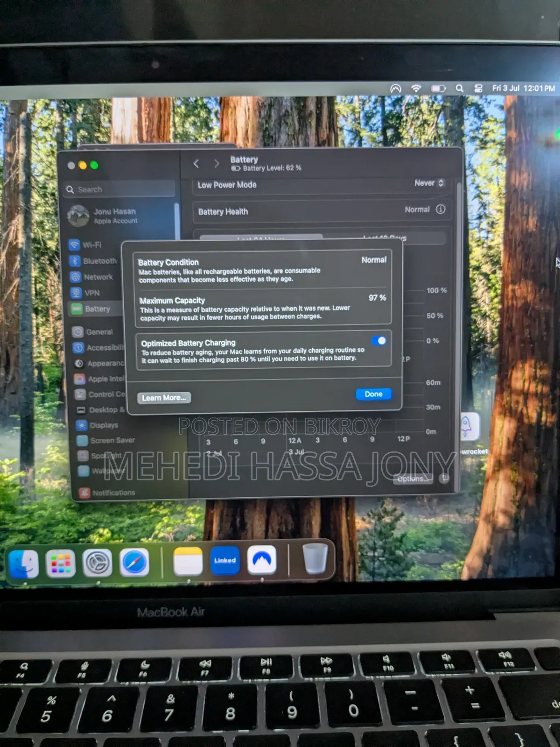560x747 pixels.
Task: Open the rocket desktop icon
Action: coord(470,426)
